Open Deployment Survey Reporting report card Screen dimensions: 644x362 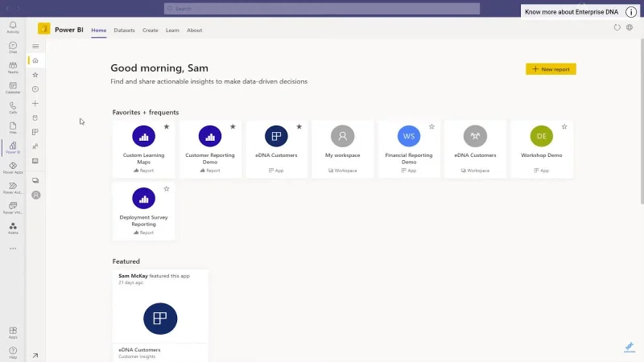tap(143, 211)
